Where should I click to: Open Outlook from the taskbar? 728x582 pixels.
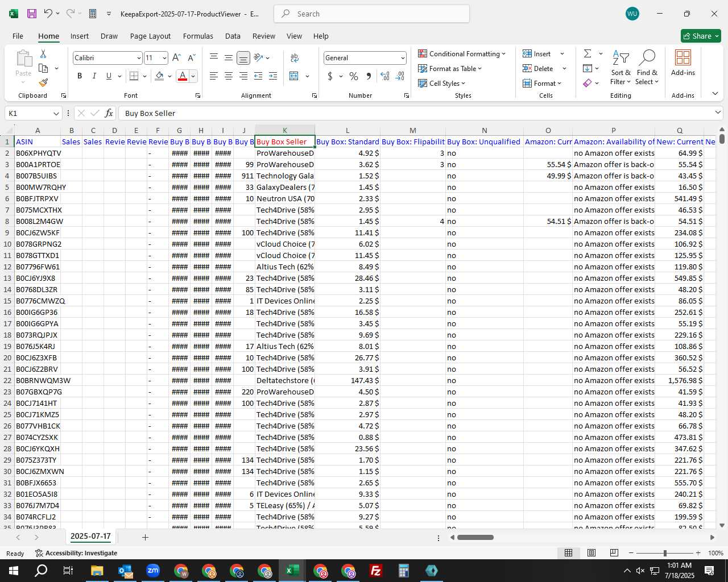pyautogui.click(x=125, y=571)
